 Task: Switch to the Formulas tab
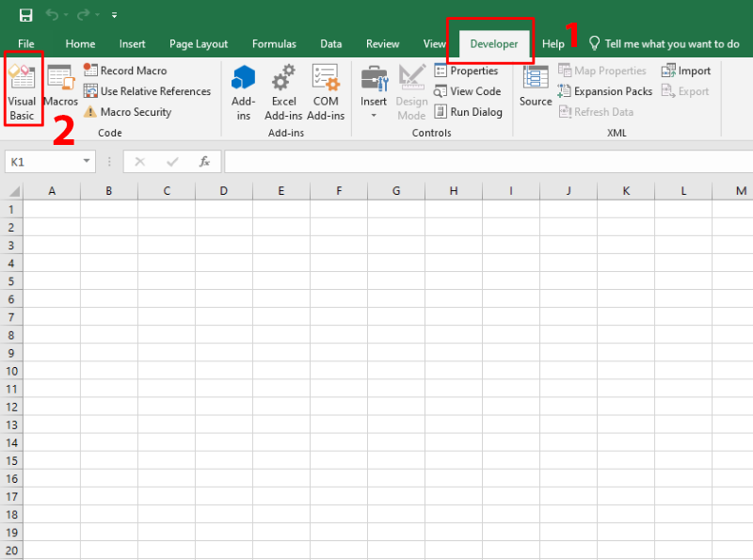[274, 43]
